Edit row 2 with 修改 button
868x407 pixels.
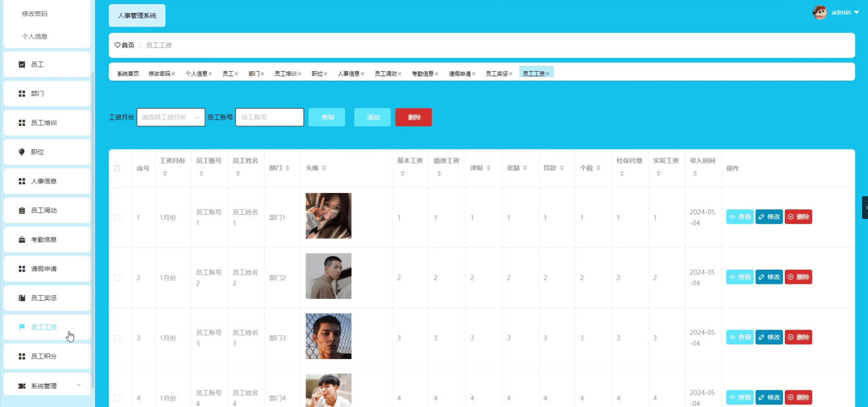click(769, 277)
